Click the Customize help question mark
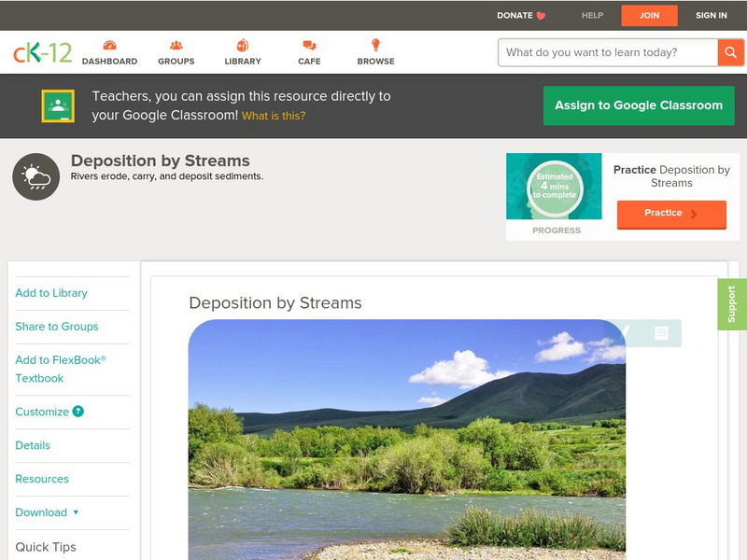Viewport: 747px width, 560px height. pyautogui.click(x=78, y=412)
